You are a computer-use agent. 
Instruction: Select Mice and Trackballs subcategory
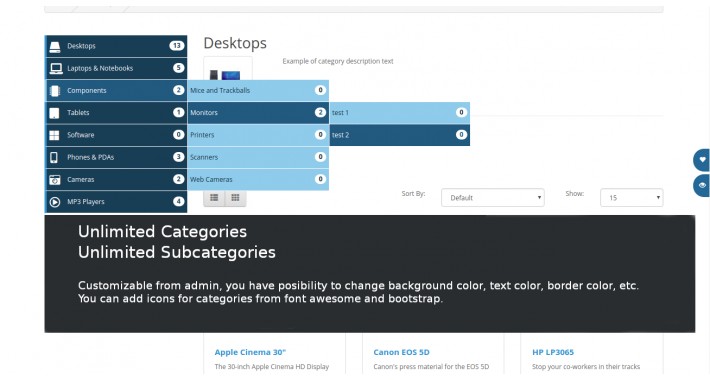(x=258, y=91)
